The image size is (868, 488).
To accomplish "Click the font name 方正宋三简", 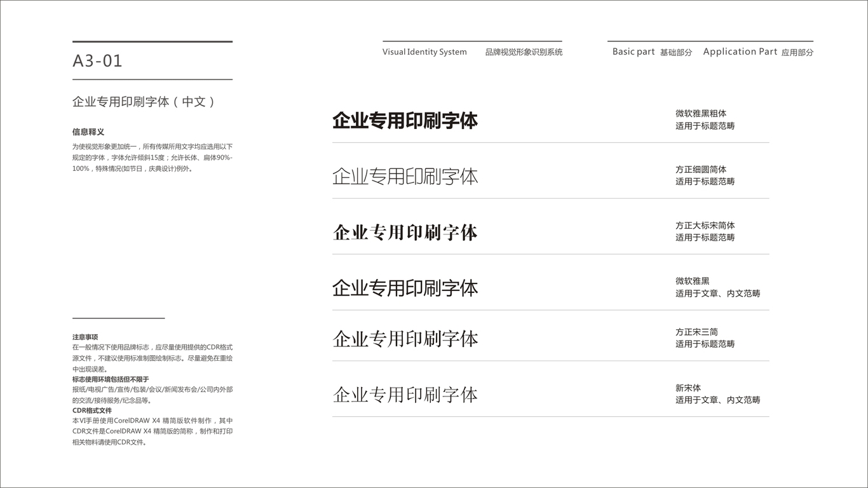I will (696, 332).
